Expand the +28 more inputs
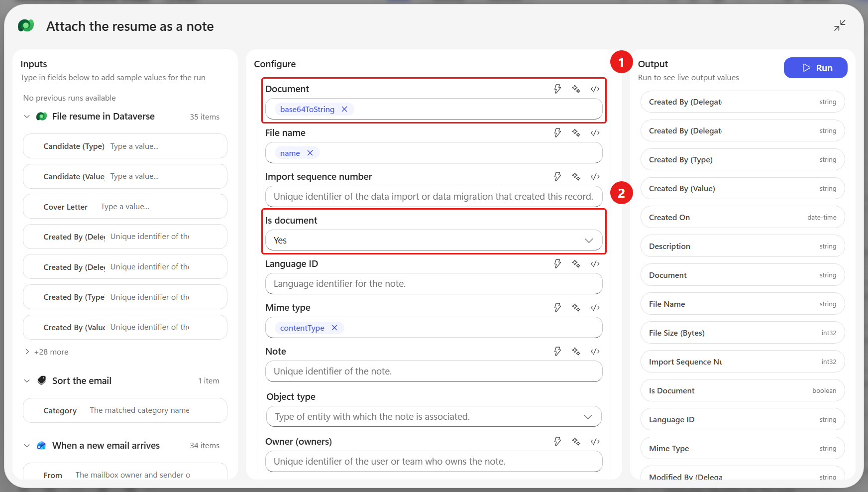Viewport: 868px width, 492px height. (x=46, y=352)
